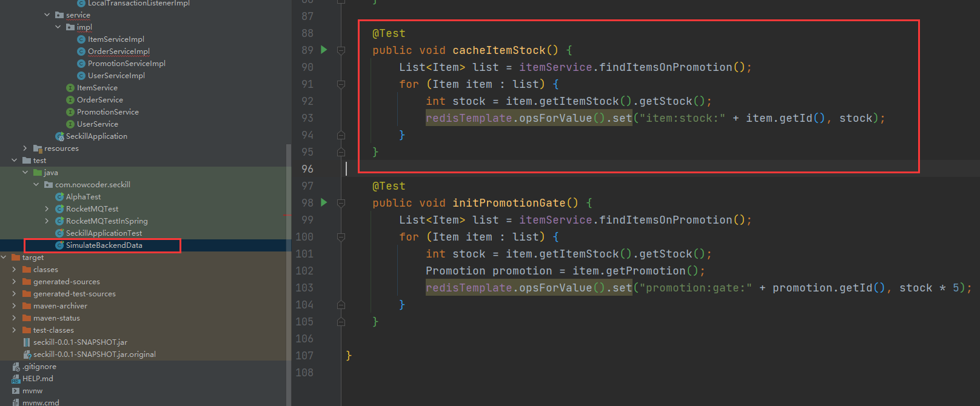Expand the maven-archiver folder

click(15, 306)
